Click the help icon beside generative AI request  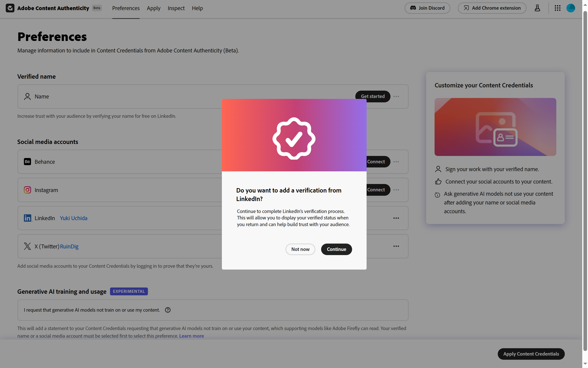click(x=168, y=310)
